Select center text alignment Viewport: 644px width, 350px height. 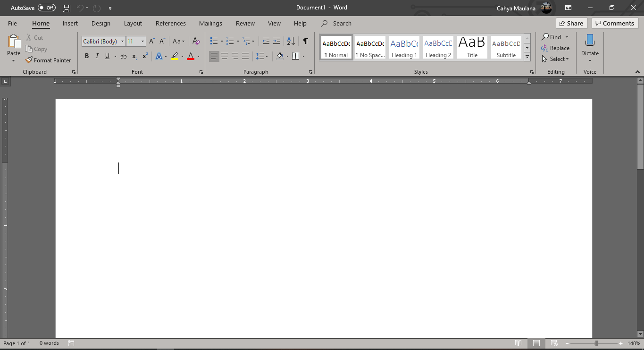point(224,56)
